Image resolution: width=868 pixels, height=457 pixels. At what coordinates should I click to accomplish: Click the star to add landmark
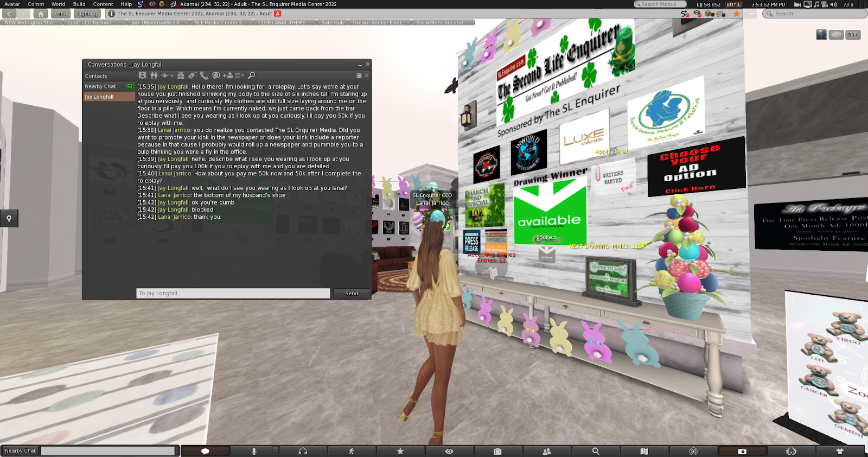click(737, 14)
